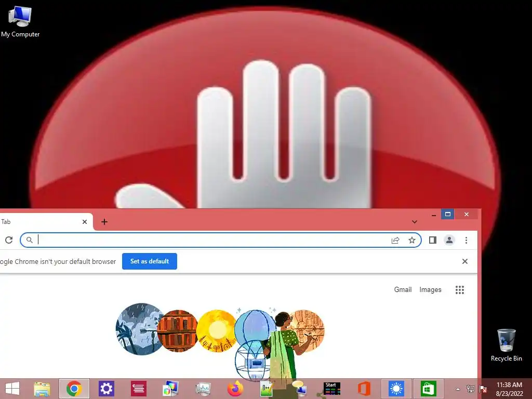Open the taskbar clock showing 11:38 AM

pos(509,389)
